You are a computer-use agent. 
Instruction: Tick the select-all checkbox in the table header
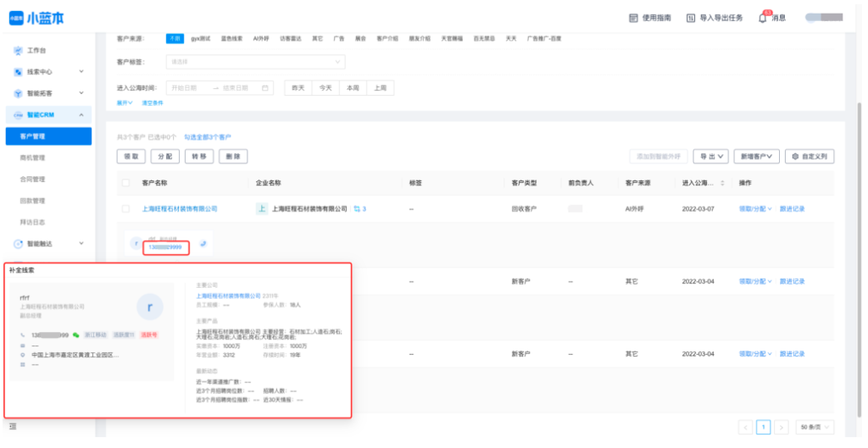(x=126, y=183)
